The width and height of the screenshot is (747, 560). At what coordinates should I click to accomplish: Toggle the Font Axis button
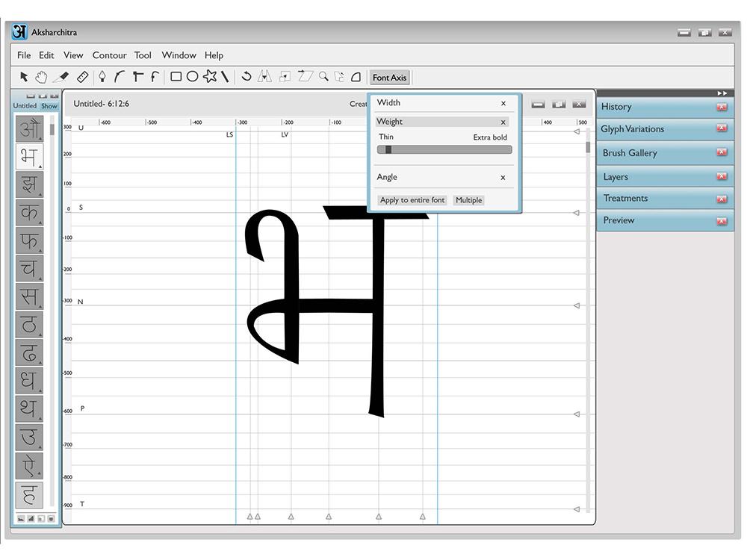coord(390,77)
